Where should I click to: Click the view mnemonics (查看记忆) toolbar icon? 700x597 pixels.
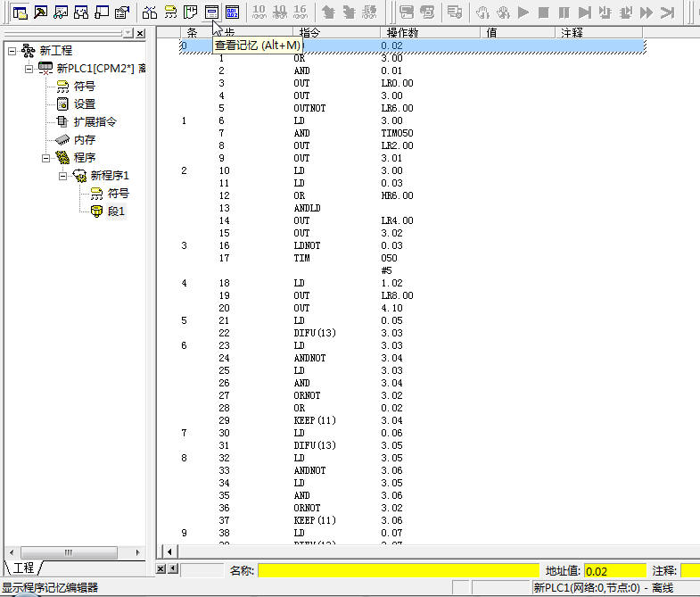coord(210,12)
